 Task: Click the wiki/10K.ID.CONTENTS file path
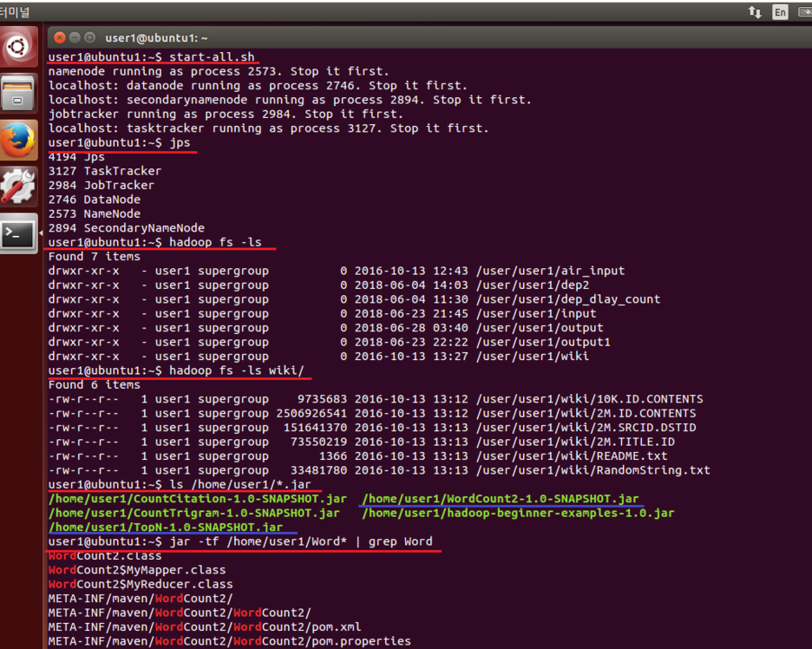click(590, 399)
